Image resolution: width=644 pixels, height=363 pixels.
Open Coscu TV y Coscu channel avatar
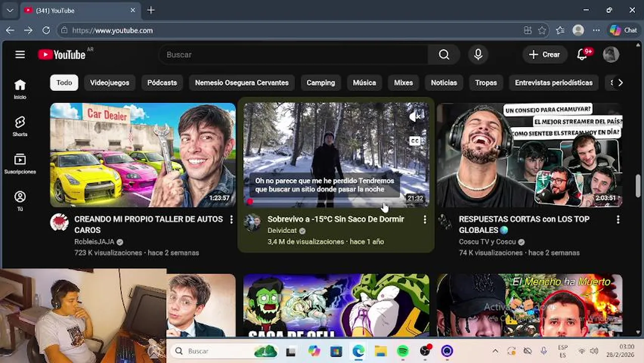445,222
